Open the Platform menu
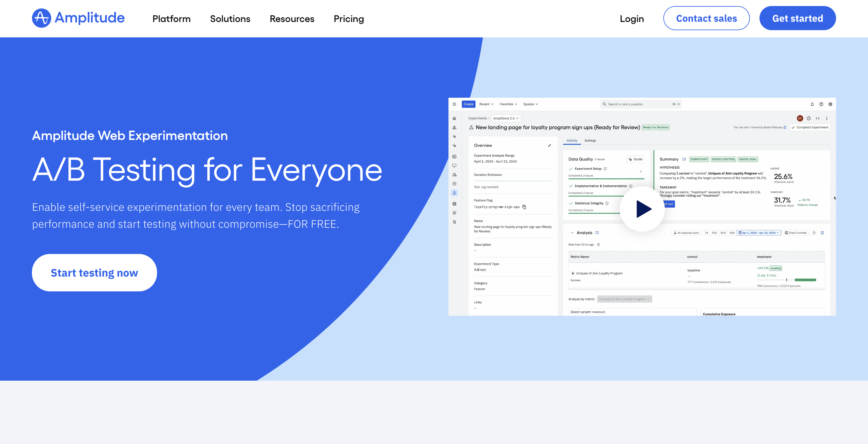This screenshot has height=444, width=868. tap(171, 19)
